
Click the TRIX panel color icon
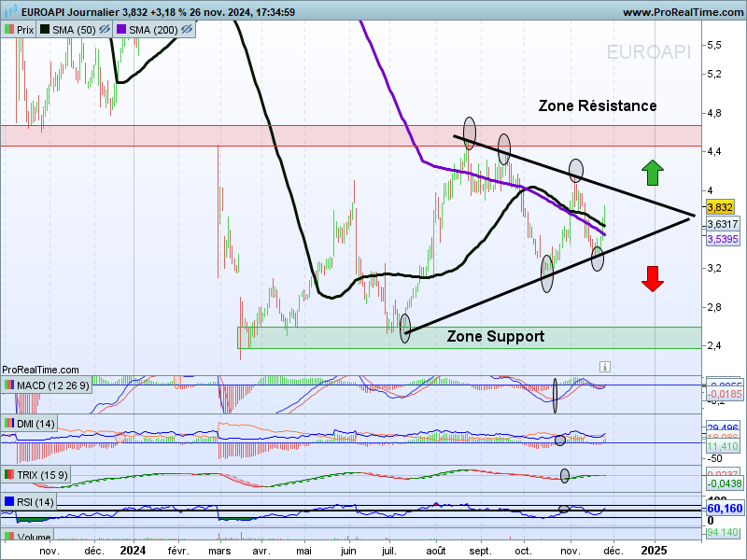pyautogui.click(x=9, y=474)
